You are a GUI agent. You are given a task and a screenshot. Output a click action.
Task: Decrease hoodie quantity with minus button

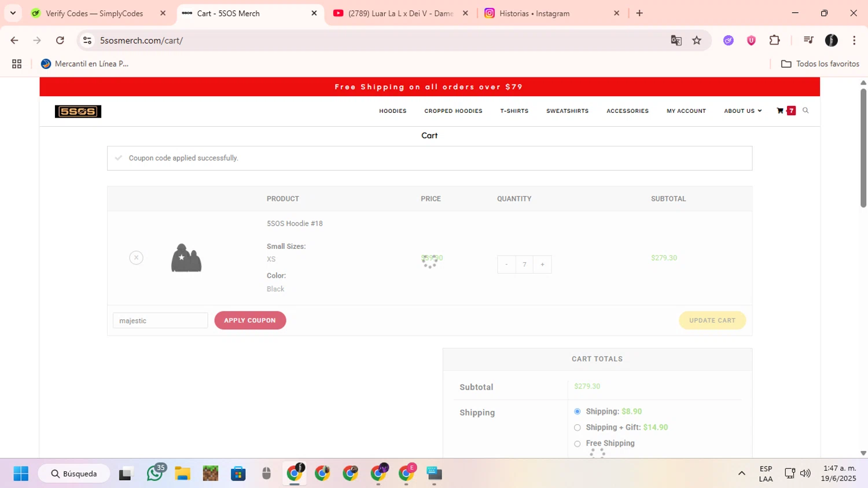(x=506, y=265)
